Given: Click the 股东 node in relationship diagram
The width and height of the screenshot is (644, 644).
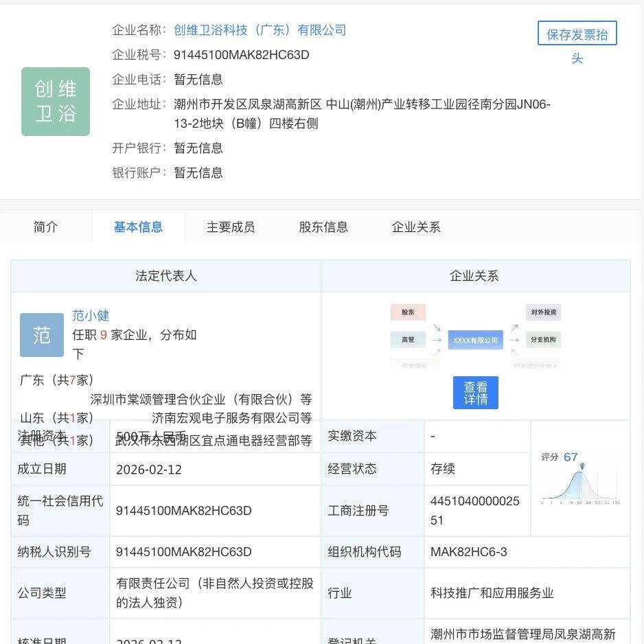Looking at the screenshot, I should tap(408, 312).
